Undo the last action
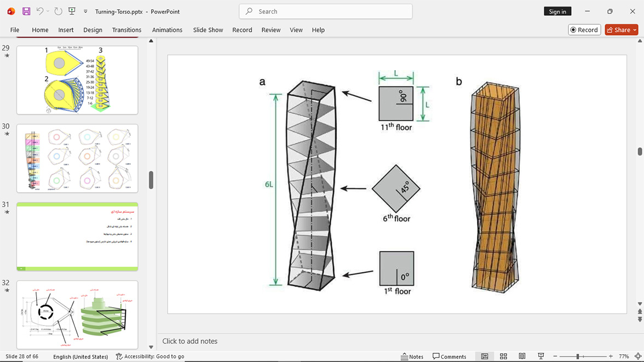This screenshot has height=362, width=644. [x=39, y=12]
